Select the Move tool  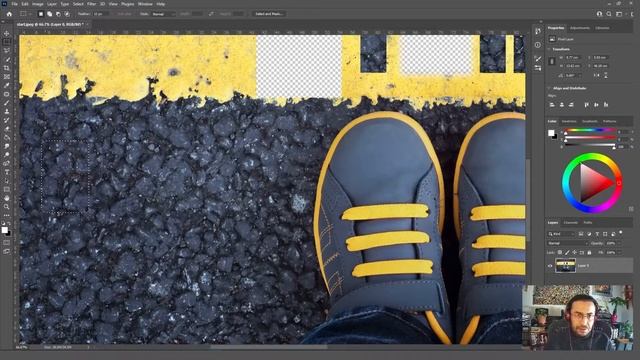click(x=7, y=33)
